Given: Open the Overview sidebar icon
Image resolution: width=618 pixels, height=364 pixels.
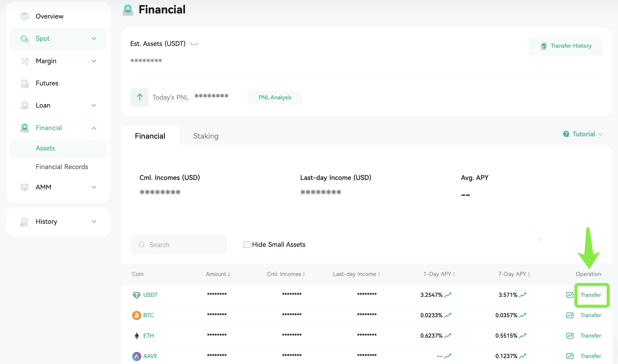Looking at the screenshot, I should (x=25, y=16).
